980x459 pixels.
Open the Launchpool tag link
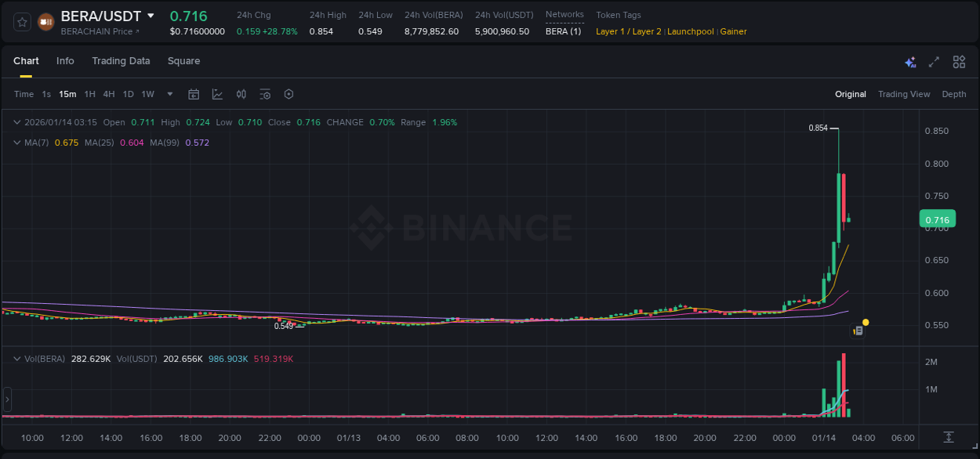click(x=690, y=31)
